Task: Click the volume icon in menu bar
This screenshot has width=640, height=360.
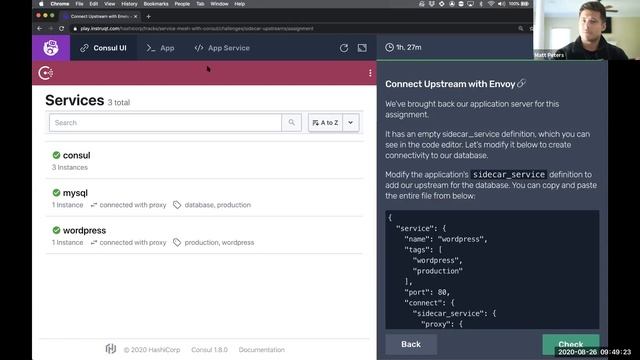Action: (x=501, y=4)
